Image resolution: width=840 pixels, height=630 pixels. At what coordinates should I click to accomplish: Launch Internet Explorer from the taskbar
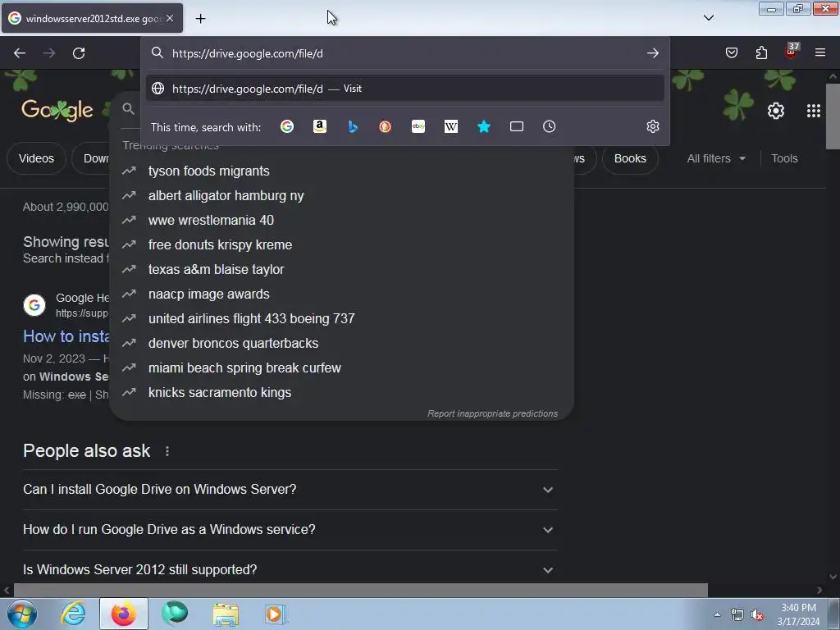pos(73,614)
